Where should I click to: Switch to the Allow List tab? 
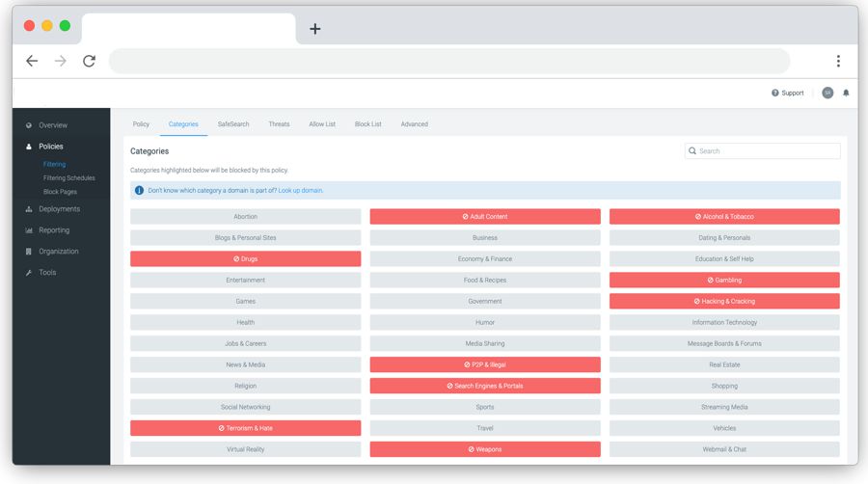coord(322,124)
